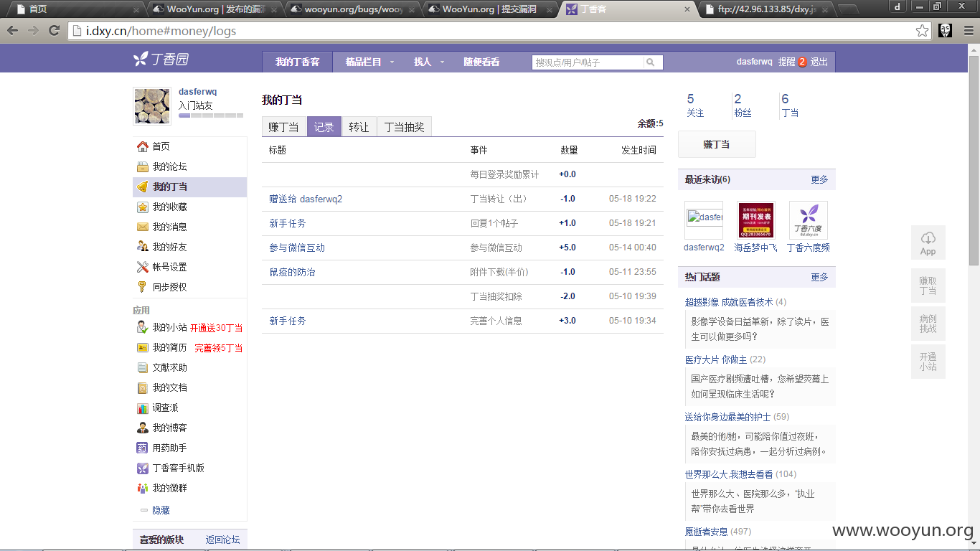Screen dimensions: 980x551
Task: Click the icon beside 丁香客手机版
Action: click(142, 468)
